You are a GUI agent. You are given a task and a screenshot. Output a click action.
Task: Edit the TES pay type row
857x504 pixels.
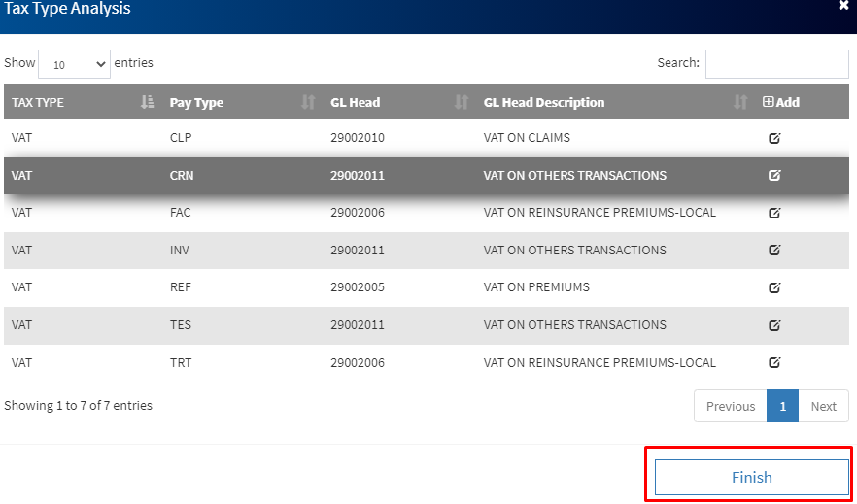(774, 325)
